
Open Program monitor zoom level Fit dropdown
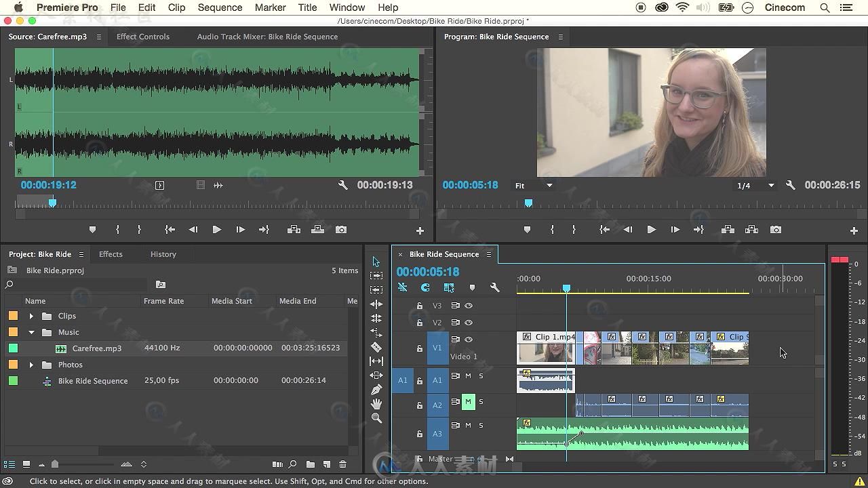(534, 185)
